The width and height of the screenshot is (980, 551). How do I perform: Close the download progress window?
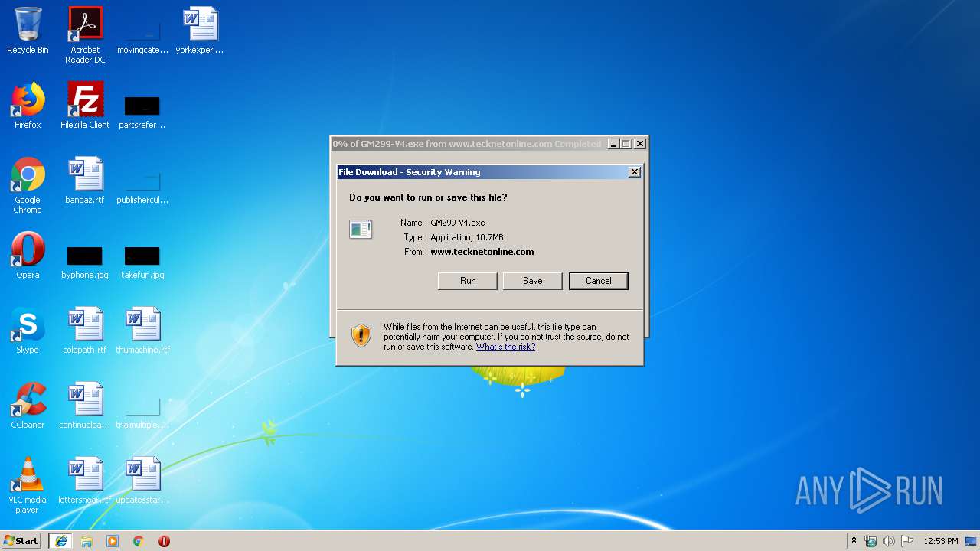tap(641, 144)
